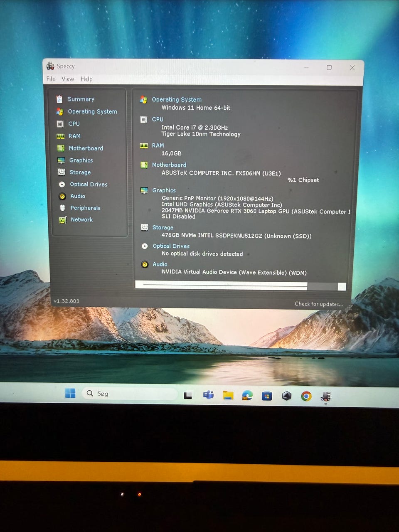Launch Microsoft Teams from the taskbar

pos(208,395)
